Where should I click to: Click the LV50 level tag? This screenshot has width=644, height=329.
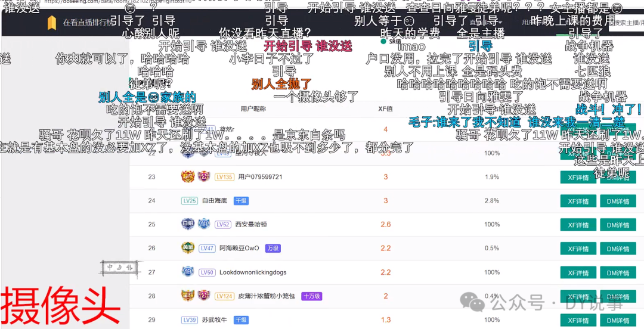click(207, 272)
